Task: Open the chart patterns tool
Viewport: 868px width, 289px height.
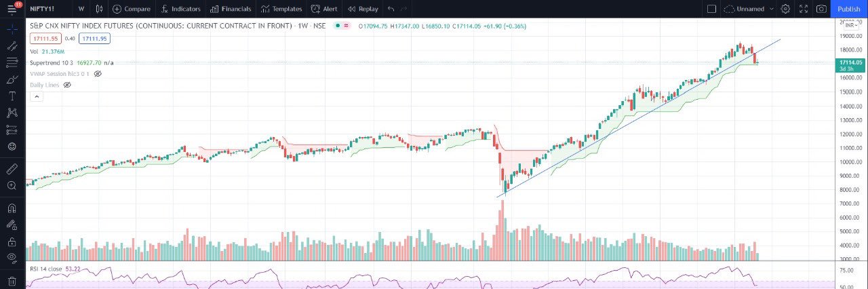Action: (x=12, y=113)
